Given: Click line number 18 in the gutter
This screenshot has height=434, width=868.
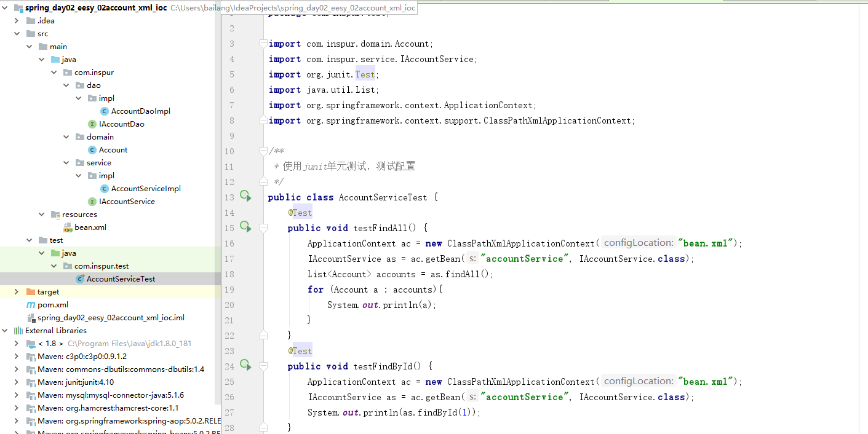Looking at the screenshot, I should click(229, 274).
